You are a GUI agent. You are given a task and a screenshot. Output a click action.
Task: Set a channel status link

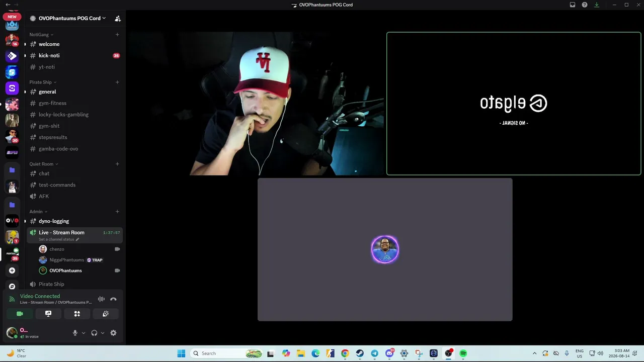point(59,239)
